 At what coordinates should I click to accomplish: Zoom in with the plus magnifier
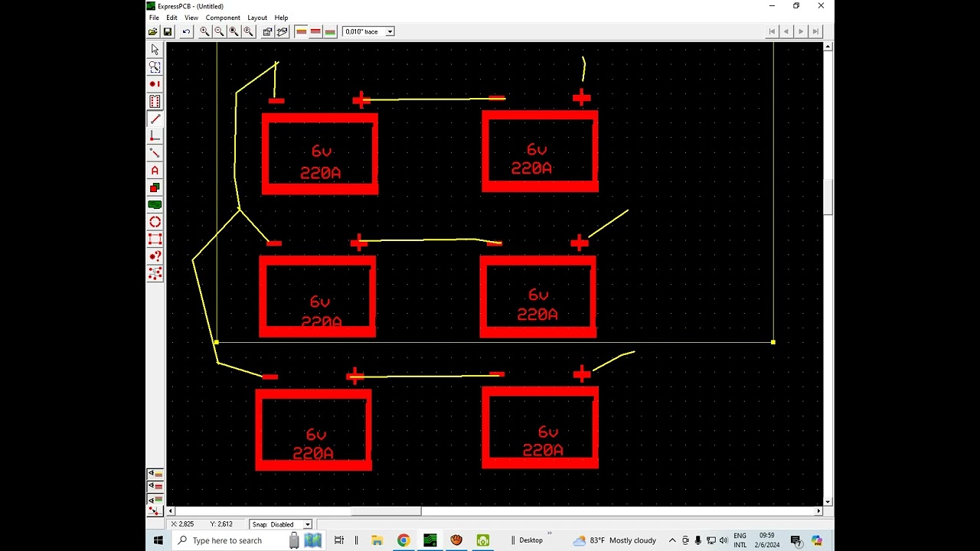point(204,31)
